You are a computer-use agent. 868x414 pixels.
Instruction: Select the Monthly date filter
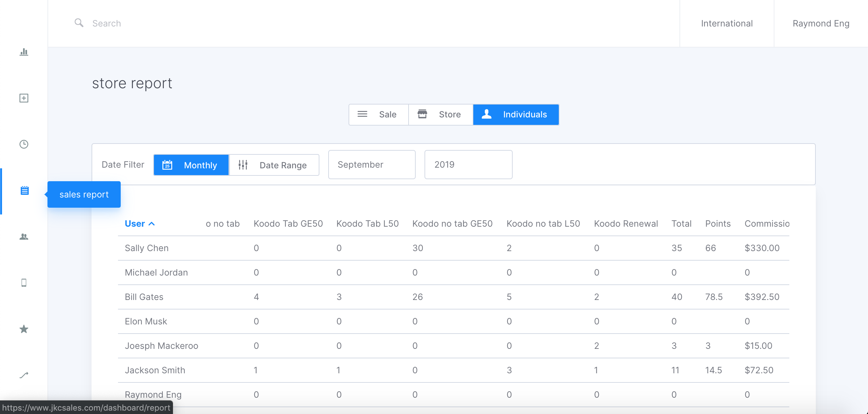pyautogui.click(x=191, y=165)
